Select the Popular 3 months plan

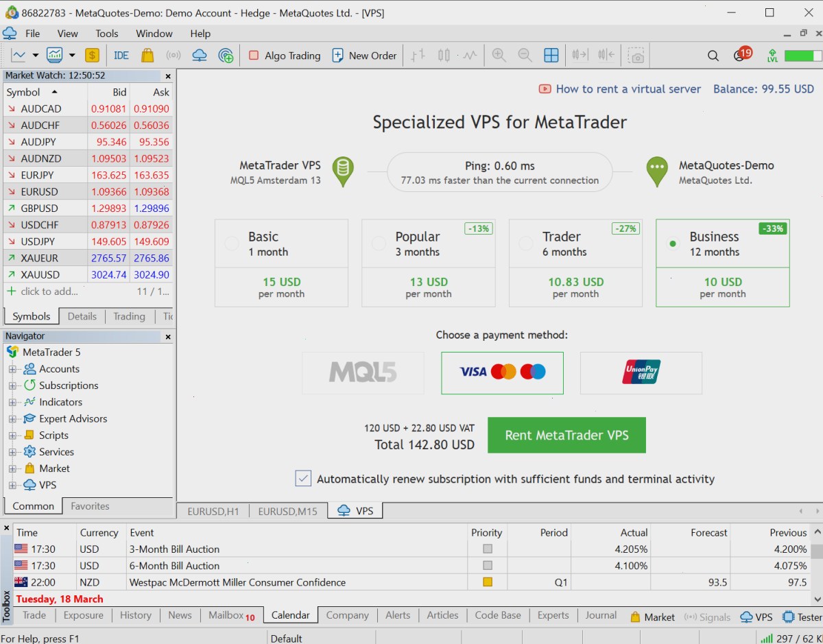pos(428,263)
